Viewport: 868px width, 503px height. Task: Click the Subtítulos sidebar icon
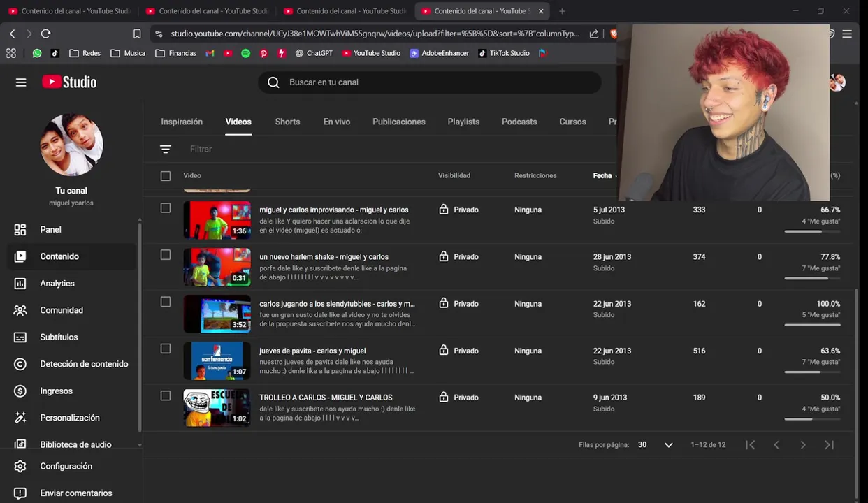pyautogui.click(x=20, y=337)
